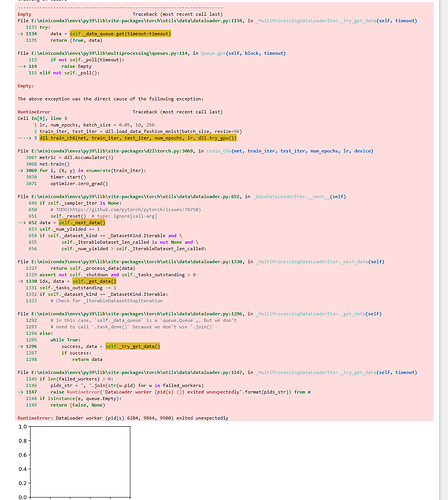Click the TODO github pytorch issues comment
The height and width of the screenshot is (500, 448).
(x=126, y=210)
